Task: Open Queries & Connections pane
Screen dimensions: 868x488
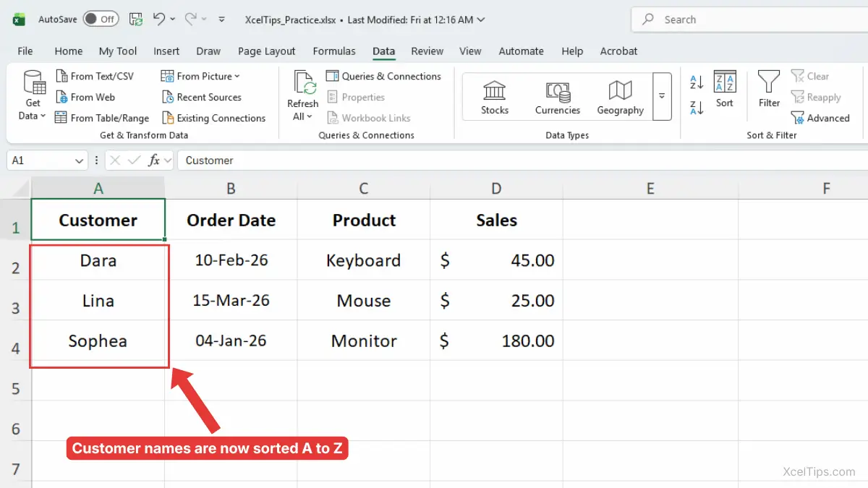Action: coord(383,76)
